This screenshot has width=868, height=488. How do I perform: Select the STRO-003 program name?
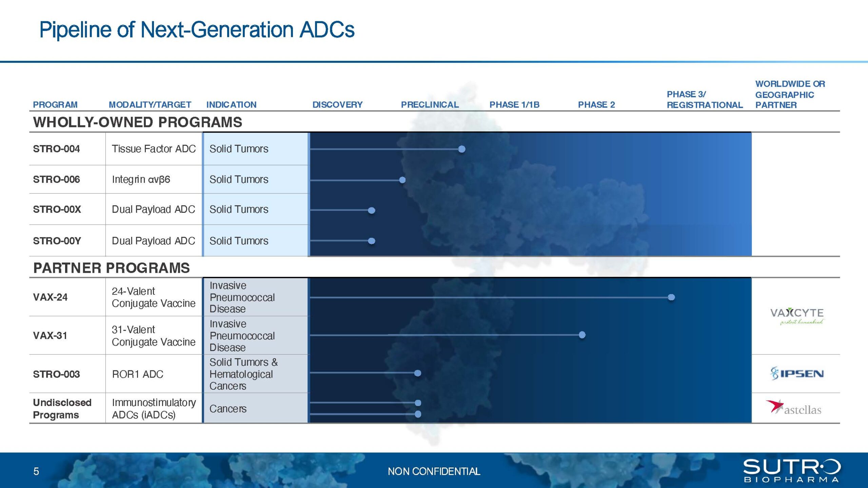tap(56, 374)
